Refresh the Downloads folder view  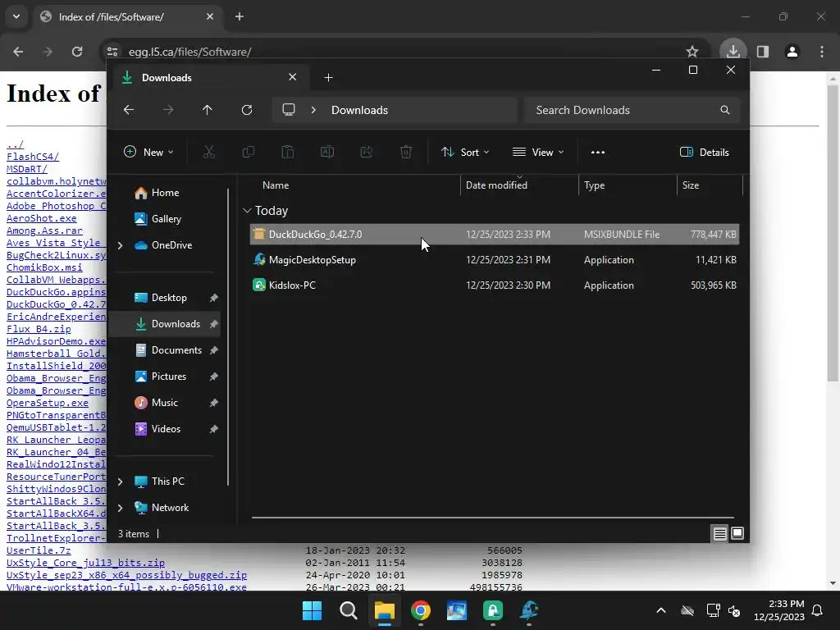coord(247,110)
